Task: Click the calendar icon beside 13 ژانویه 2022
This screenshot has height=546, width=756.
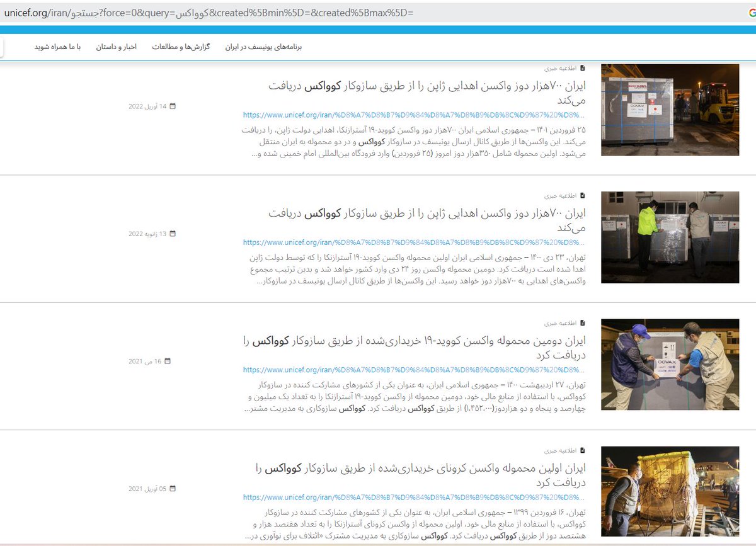Action: (x=173, y=234)
